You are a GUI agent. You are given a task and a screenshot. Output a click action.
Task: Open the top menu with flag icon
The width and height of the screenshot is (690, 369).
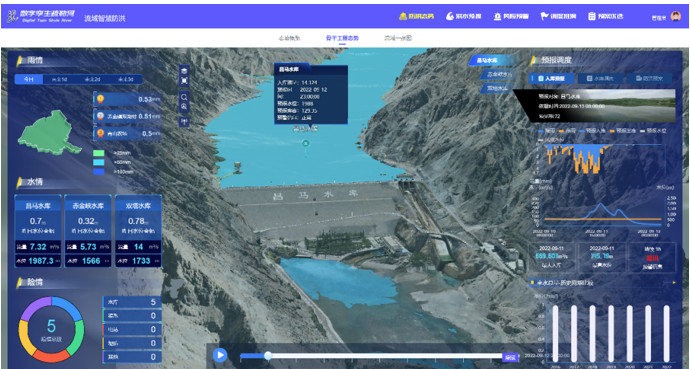point(558,16)
